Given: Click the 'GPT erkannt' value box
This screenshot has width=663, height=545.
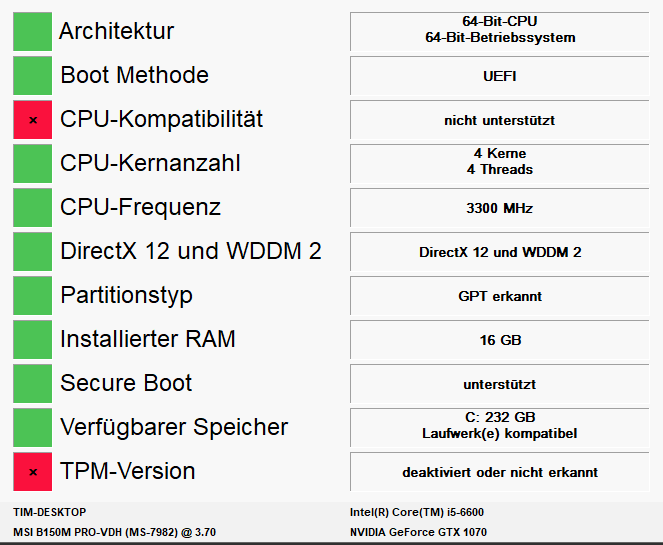Looking at the screenshot, I should pos(499,296).
